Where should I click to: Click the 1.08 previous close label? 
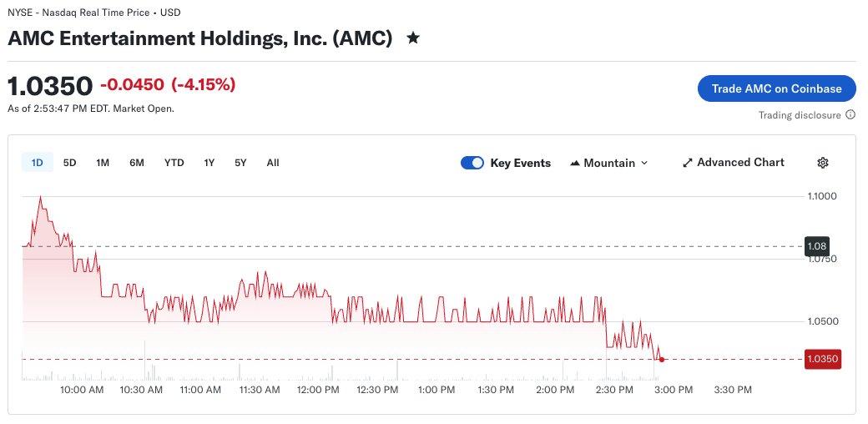point(816,245)
